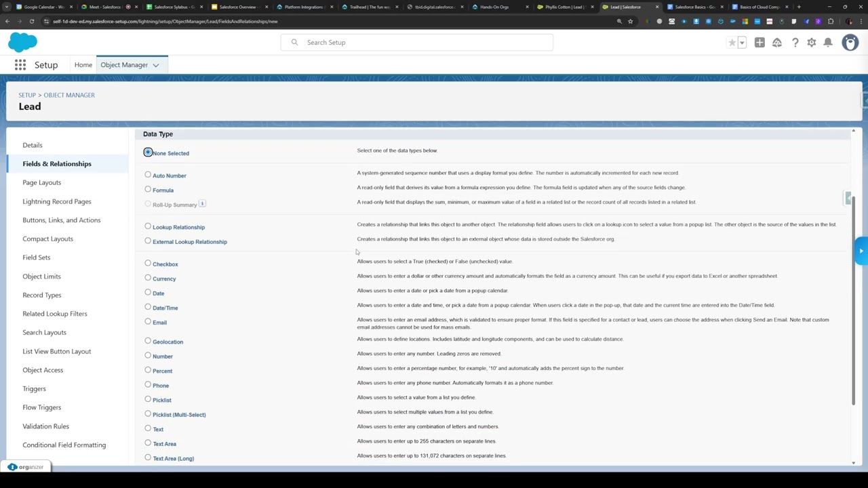Click the favorites star icon

coord(732,43)
